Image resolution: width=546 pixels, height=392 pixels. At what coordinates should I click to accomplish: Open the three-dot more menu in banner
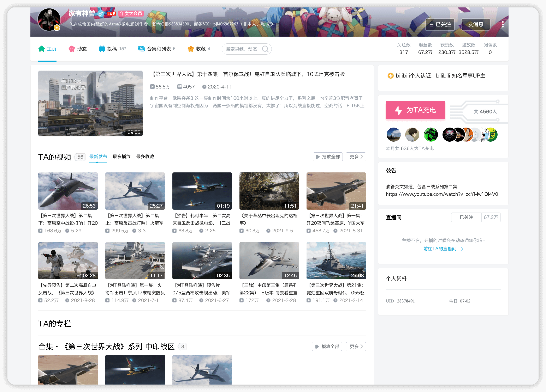coord(503,25)
